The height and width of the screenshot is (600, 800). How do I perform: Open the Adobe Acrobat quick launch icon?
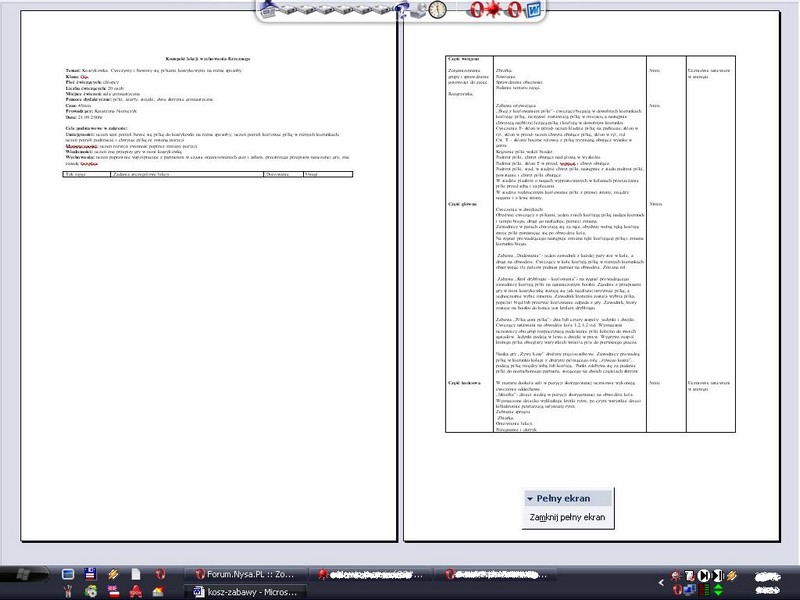click(136, 591)
